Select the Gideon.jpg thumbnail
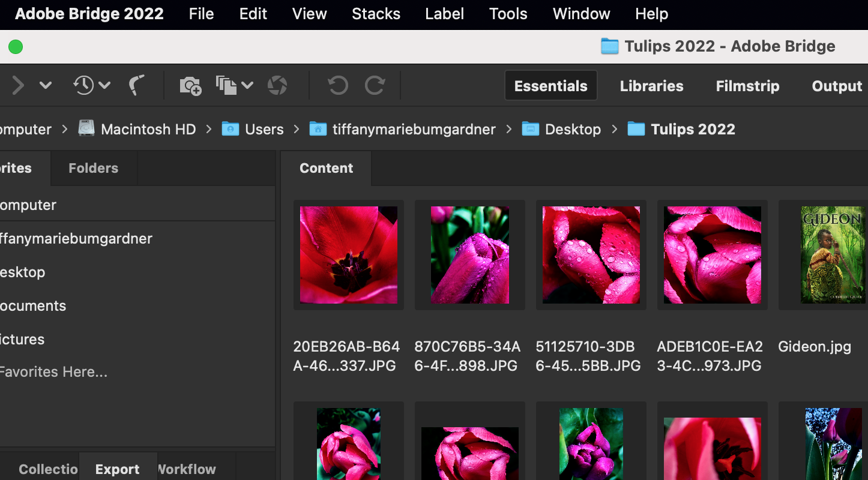Screen dimensions: 868x480 pyautogui.click(x=833, y=255)
